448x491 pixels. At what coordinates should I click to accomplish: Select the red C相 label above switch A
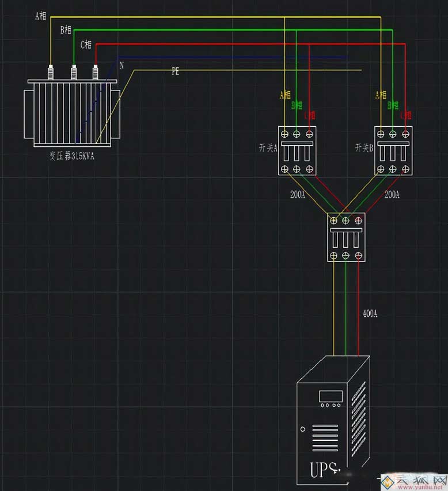(x=310, y=115)
